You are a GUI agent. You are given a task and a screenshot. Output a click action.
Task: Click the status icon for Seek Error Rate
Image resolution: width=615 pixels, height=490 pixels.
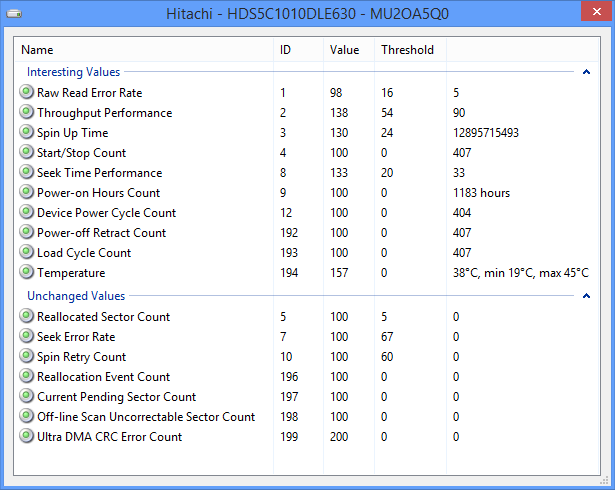point(26,336)
